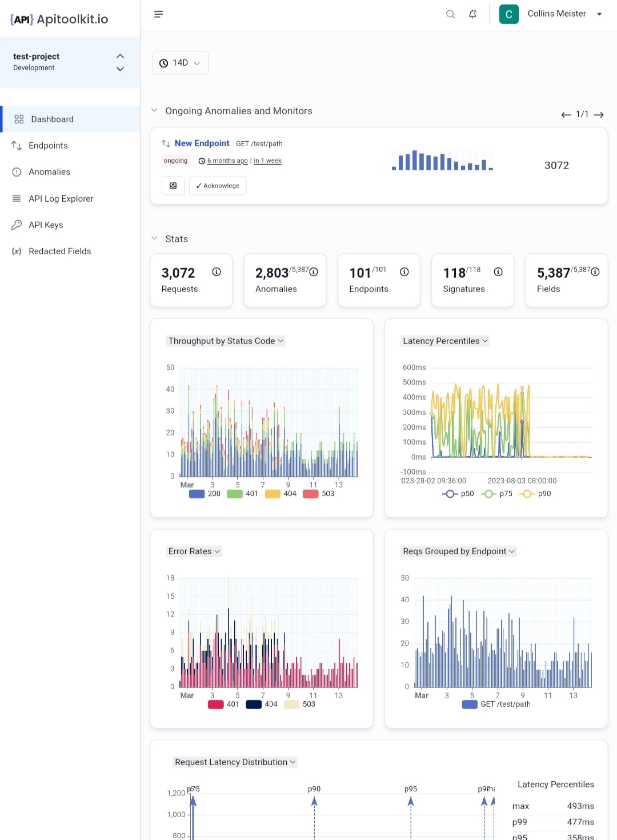The height and width of the screenshot is (840, 617).
Task: Click the Acknowlege button
Action: coord(218,186)
